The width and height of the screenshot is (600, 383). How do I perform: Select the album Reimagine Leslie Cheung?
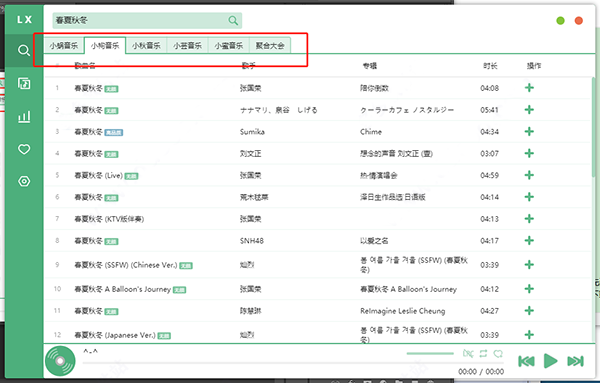click(x=403, y=311)
